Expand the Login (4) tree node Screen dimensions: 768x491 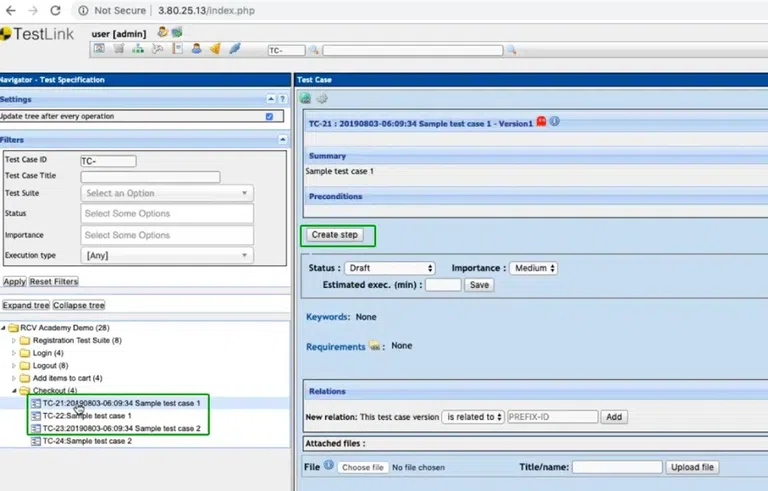click(14, 353)
